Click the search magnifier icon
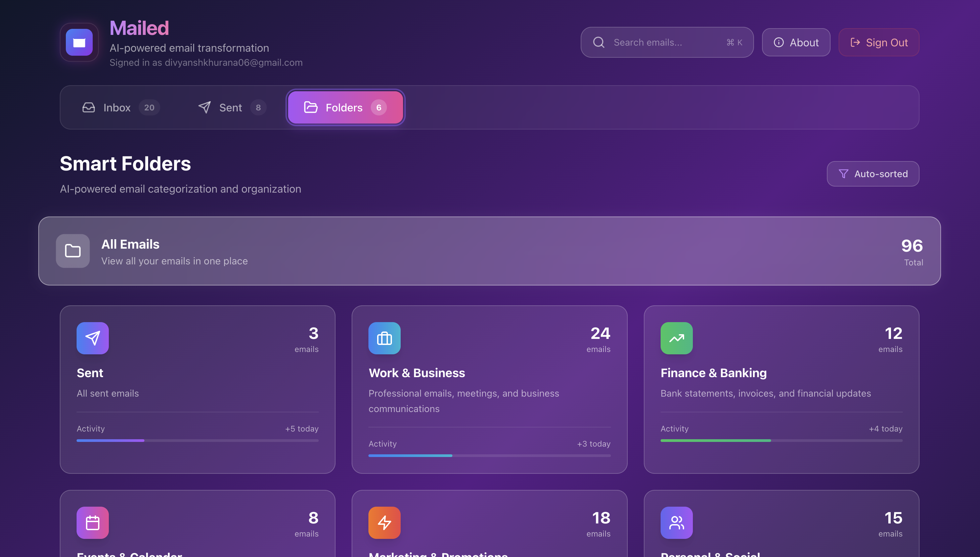 (x=599, y=43)
